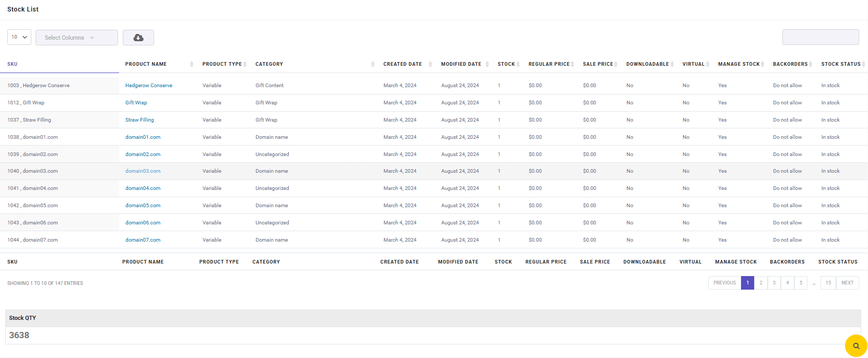Sort by Category column sort icon
The image size is (868, 358).
pyautogui.click(x=373, y=64)
